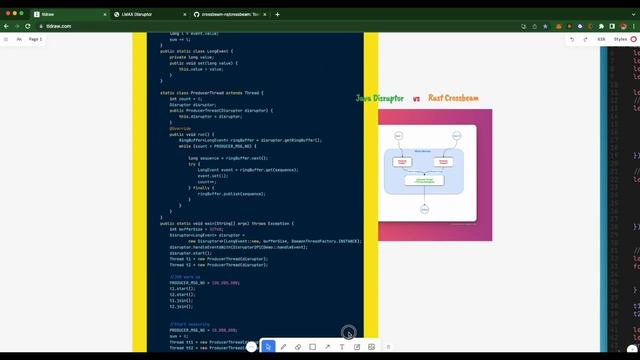This screenshot has width=640, height=360.
Task: Click the tldraw Undo button
Action: [x=572, y=39]
